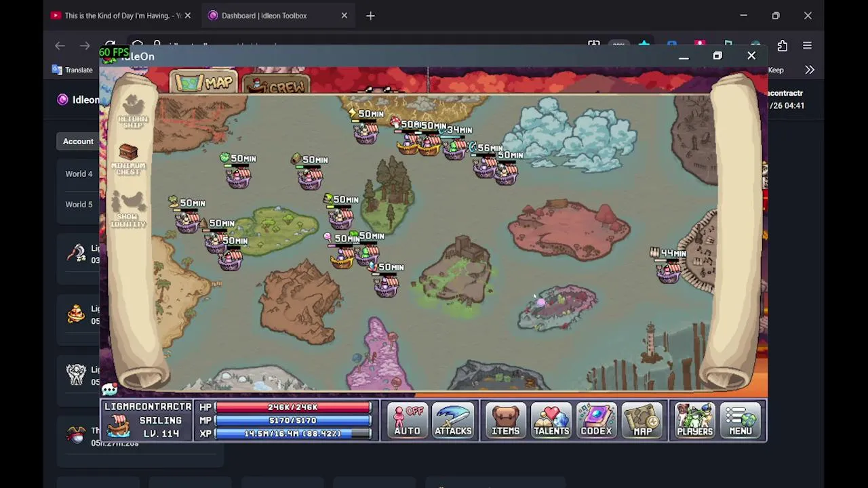Open the CODEX book
The image size is (868, 488).
click(596, 420)
